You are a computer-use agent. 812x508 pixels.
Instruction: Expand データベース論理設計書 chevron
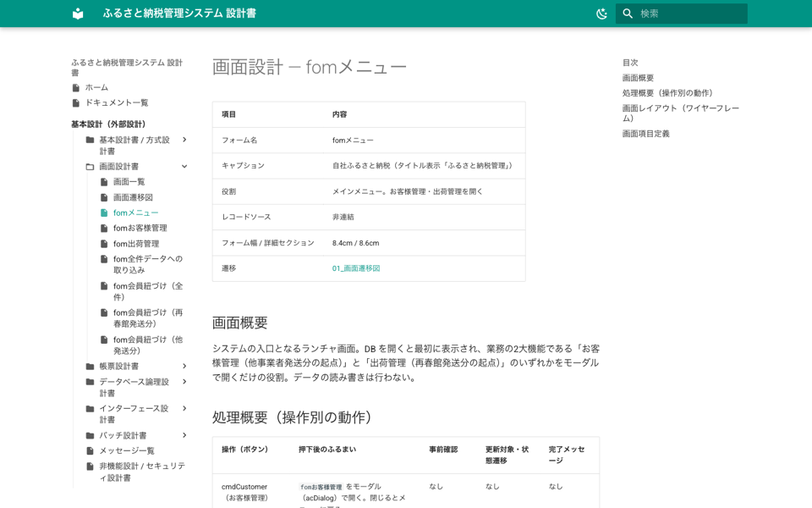[x=184, y=382]
